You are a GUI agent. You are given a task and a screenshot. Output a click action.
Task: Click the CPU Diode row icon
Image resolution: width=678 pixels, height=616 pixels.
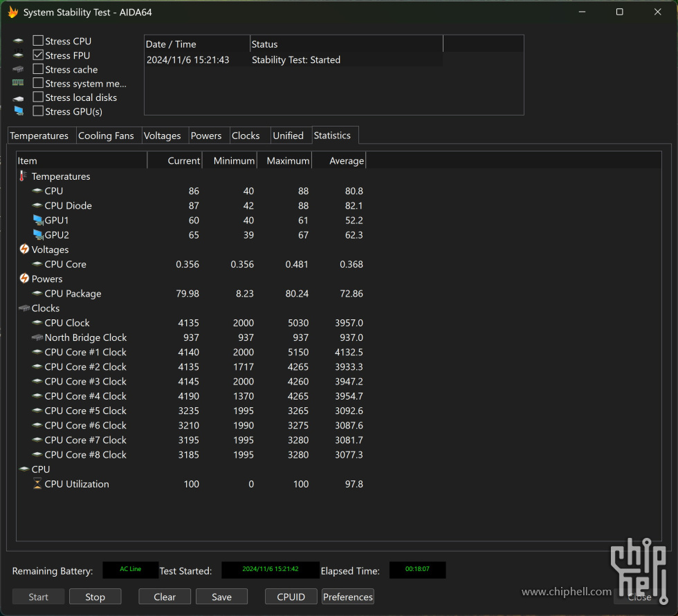coord(37,205)
